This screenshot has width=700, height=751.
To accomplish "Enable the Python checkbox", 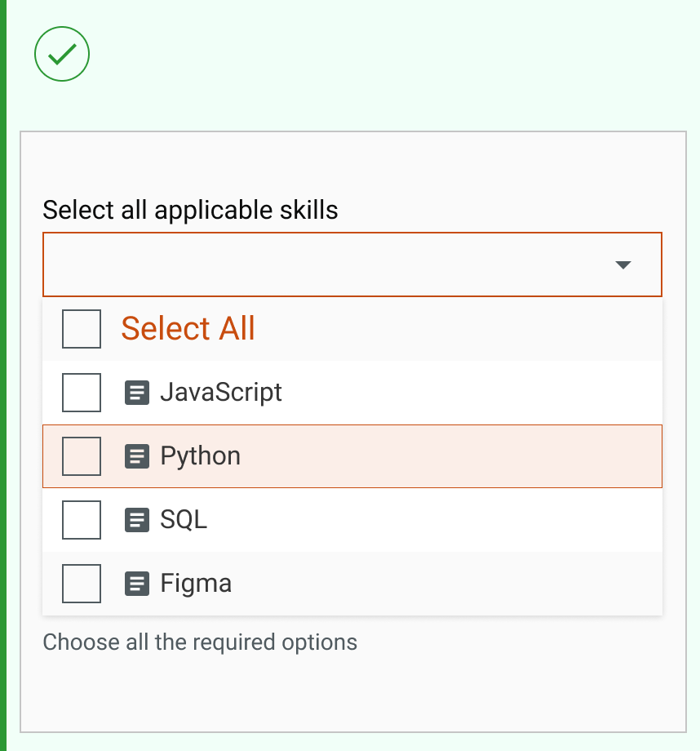I will 82,456.
